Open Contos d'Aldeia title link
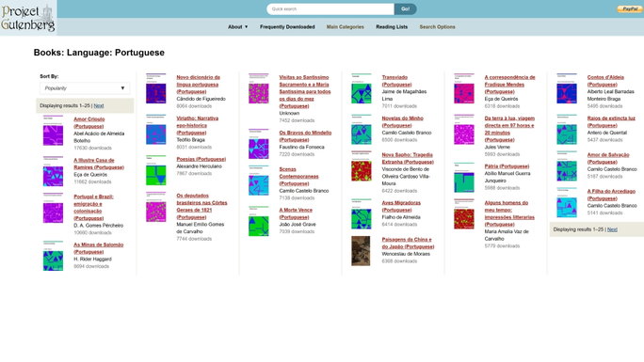 coord(605,81)
